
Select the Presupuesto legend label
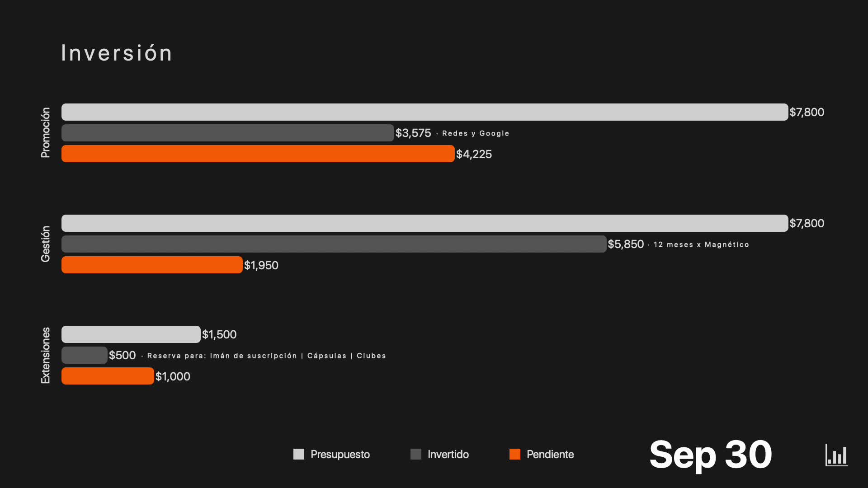340,455
